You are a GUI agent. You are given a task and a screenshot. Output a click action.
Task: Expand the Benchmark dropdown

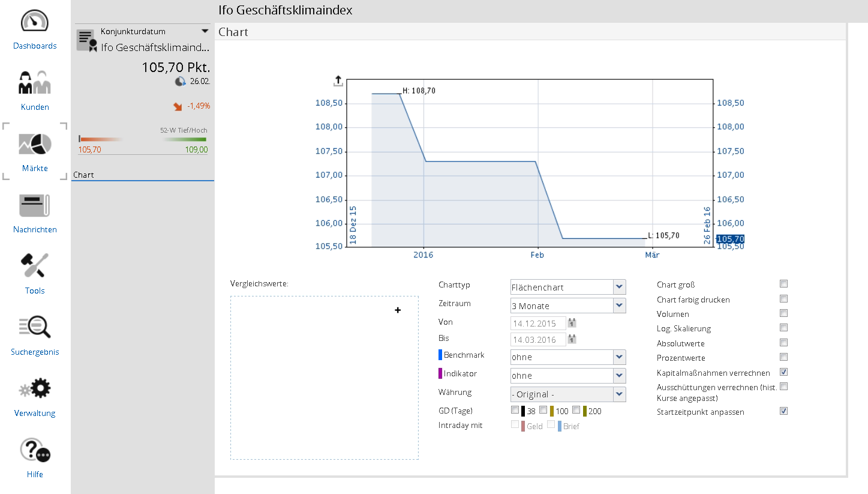click(x=620, y=357)
